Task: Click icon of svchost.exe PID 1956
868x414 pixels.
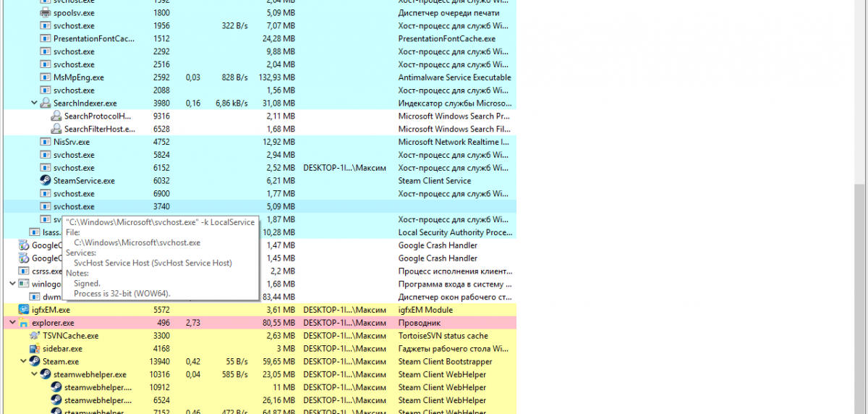Action: [46, 26]
